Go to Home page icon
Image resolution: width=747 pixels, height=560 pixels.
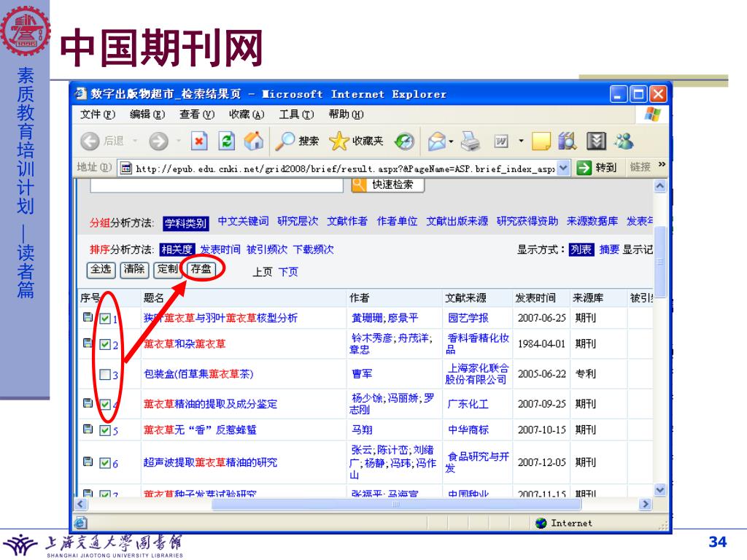pyautogui.click(x=253, y=141)
